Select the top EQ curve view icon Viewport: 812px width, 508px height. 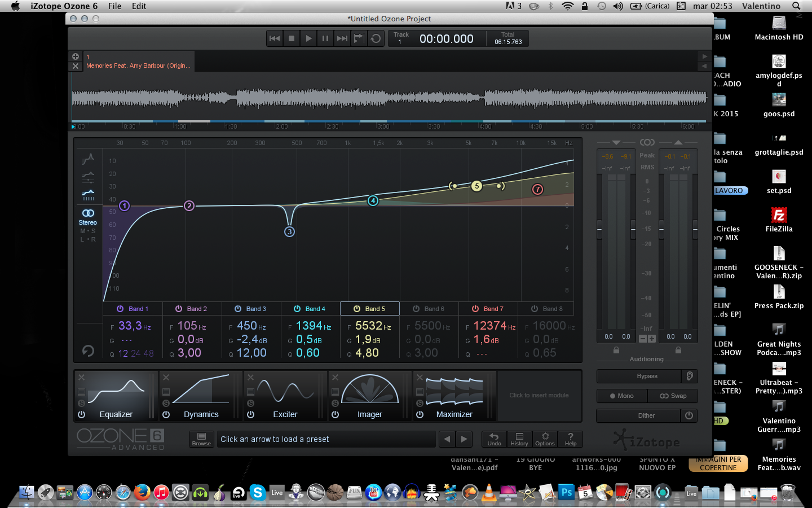(x=89, y=160)
